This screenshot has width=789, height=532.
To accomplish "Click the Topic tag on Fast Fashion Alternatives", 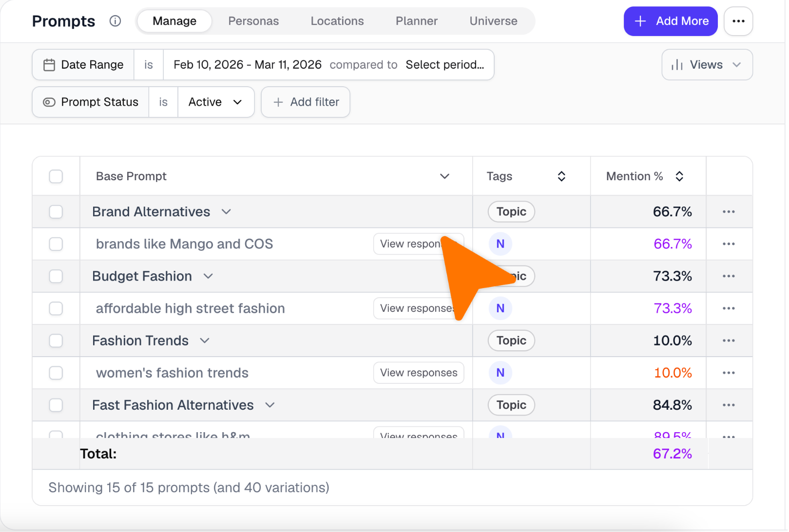I will [511, 404].
